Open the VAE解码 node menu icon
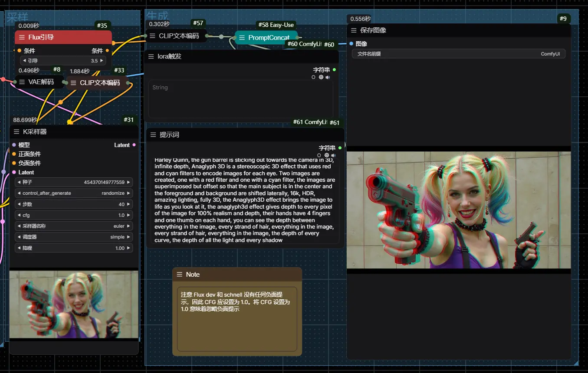Viewport: 588px width, 373px height. tap(22, 82)
